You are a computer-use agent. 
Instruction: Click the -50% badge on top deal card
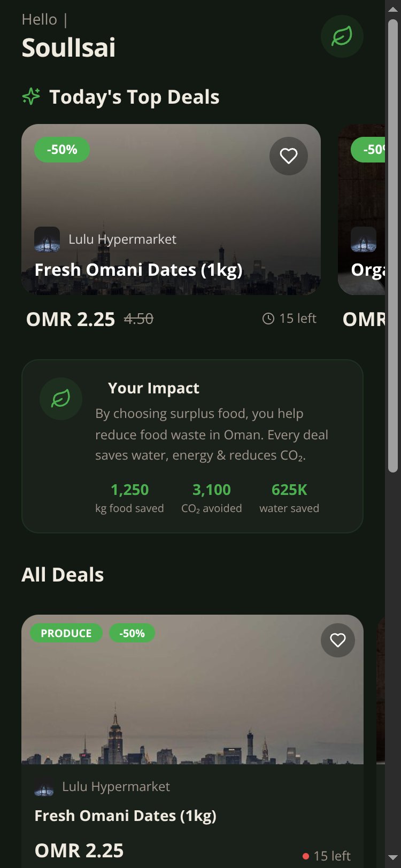(62, 150)
